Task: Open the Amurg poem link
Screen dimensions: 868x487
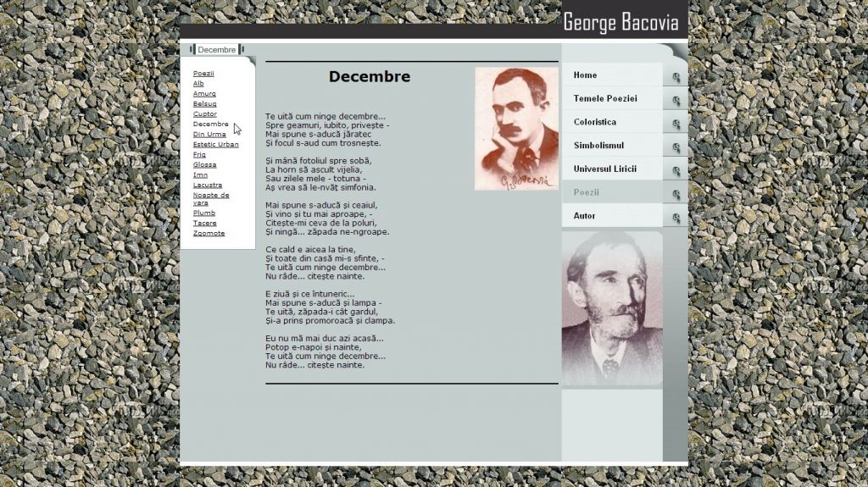Action: click(x=204, y=94)
